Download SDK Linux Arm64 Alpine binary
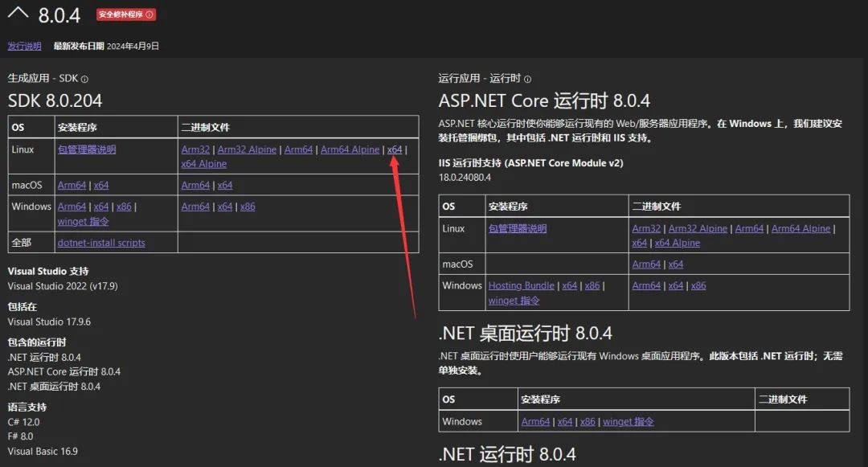 click(350, 150)
